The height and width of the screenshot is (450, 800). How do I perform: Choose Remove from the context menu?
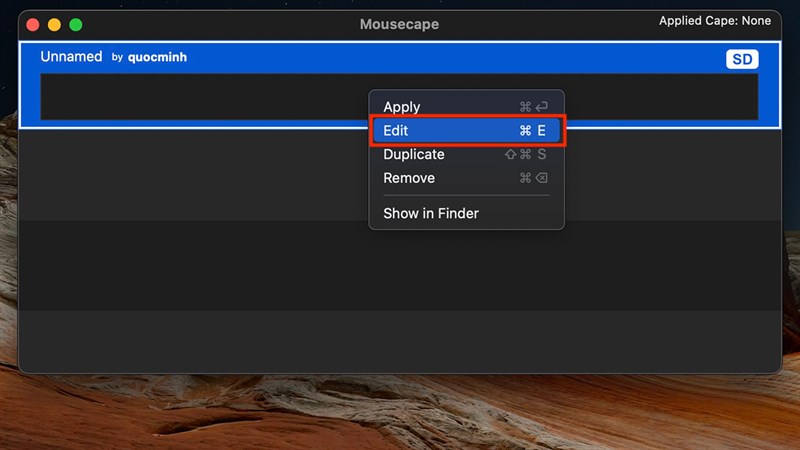[x=466, y=178]
